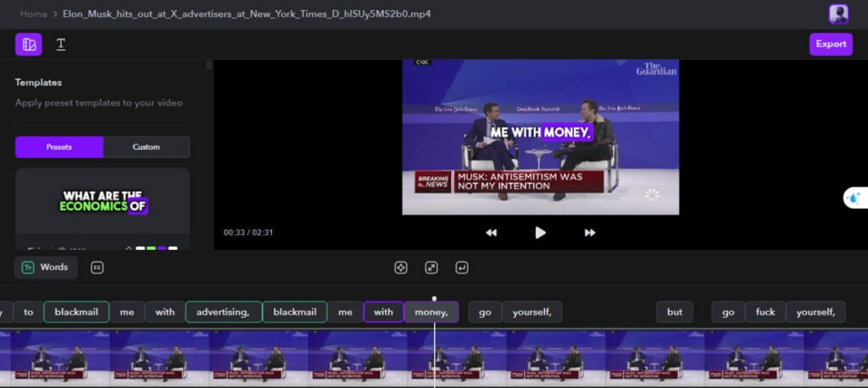The width and height of the screenshot is (868, 388).
Task: Switch to the Presets tab
Action: coord(59,147)
